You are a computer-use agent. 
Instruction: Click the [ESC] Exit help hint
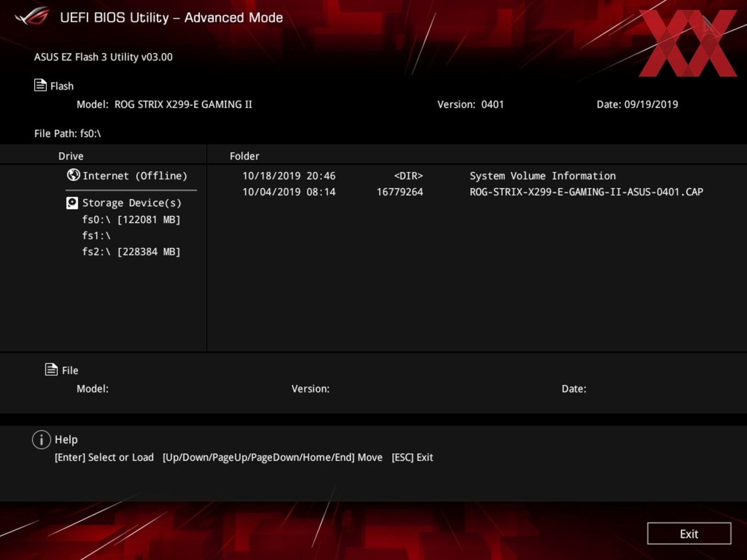412,457
